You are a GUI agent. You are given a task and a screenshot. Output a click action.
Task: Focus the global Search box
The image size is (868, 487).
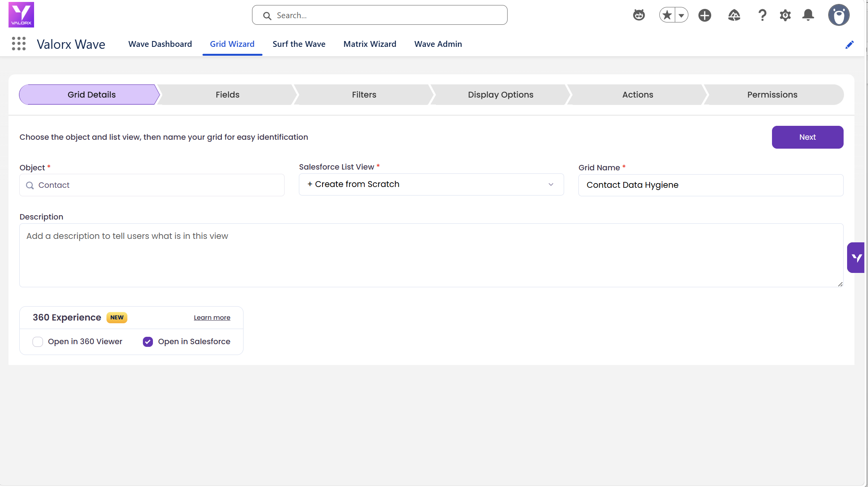tap(379, 15)
